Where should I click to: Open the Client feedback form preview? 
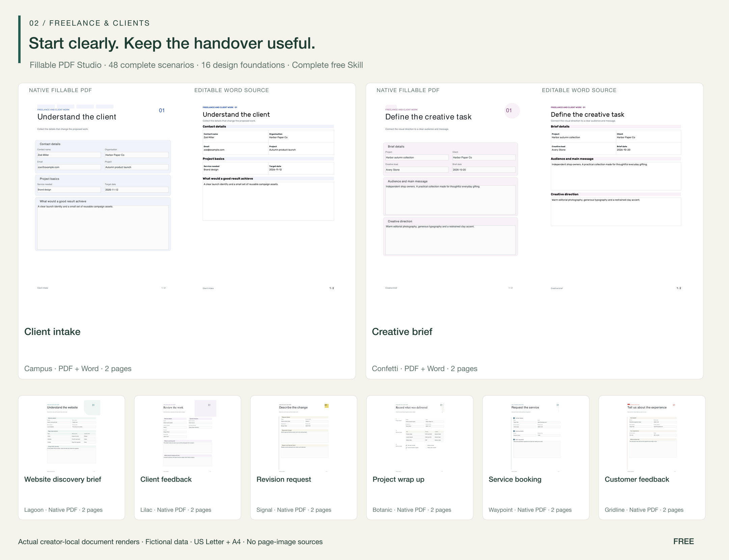[188, 436]
